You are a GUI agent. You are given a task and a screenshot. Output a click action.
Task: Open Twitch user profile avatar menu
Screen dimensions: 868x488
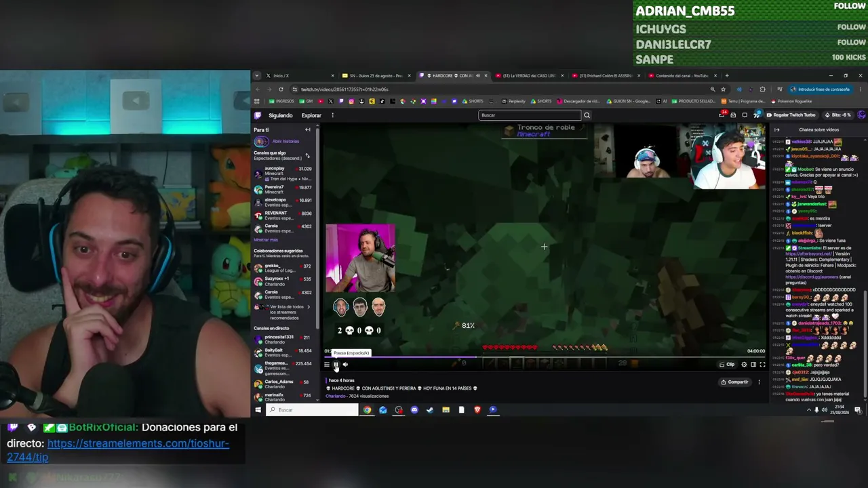861,115
